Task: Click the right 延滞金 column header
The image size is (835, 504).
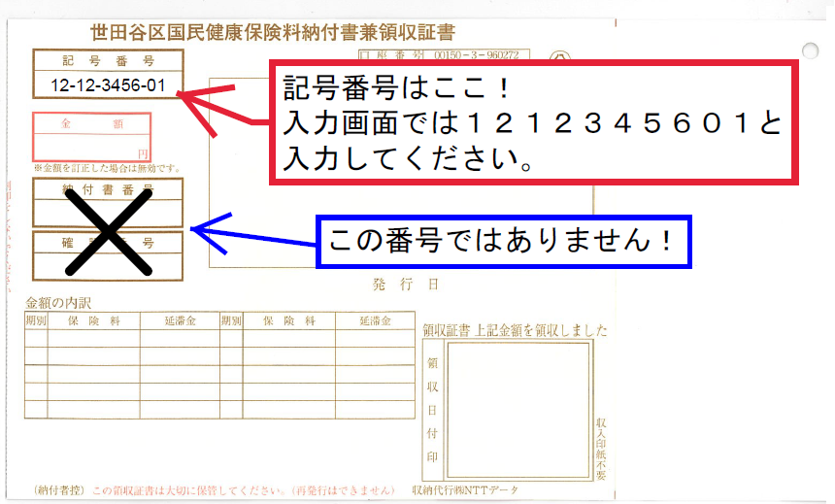Action: (x=376, y=320)
